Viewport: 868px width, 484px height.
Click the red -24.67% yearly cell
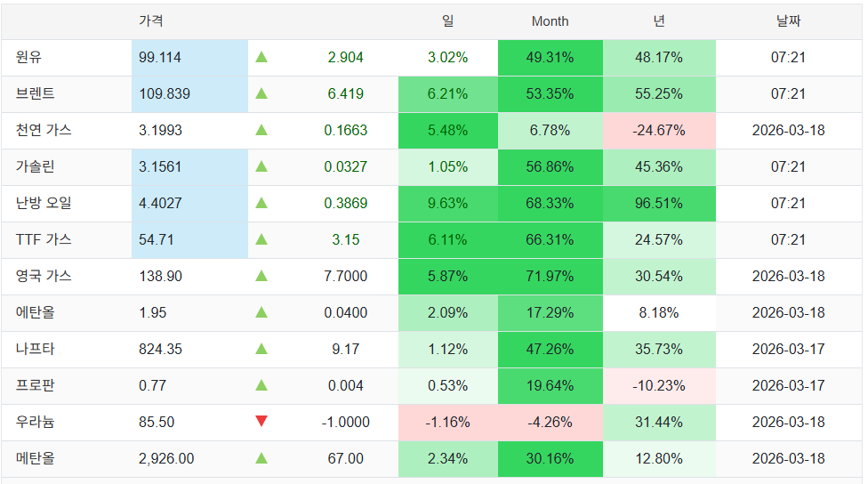(x=659, y=131)
